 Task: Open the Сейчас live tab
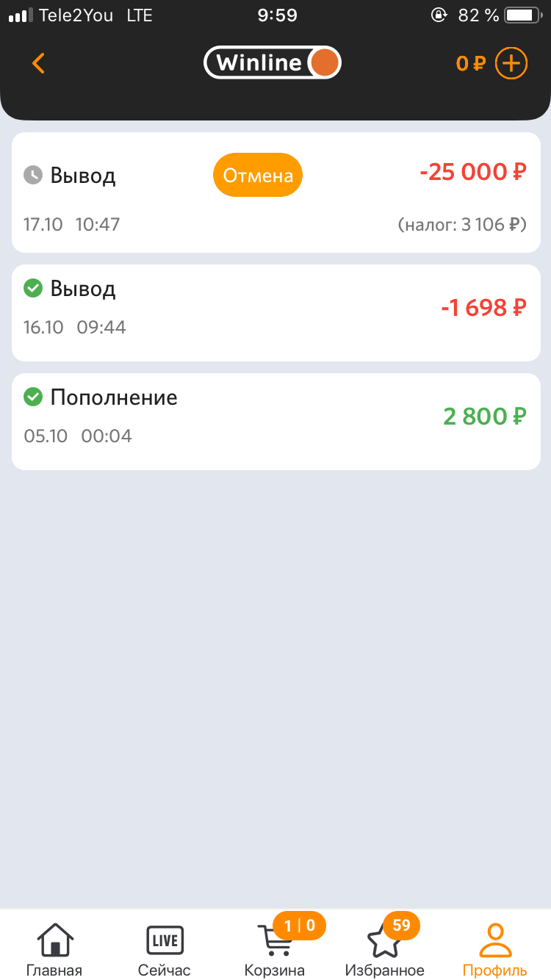[165, 950]
